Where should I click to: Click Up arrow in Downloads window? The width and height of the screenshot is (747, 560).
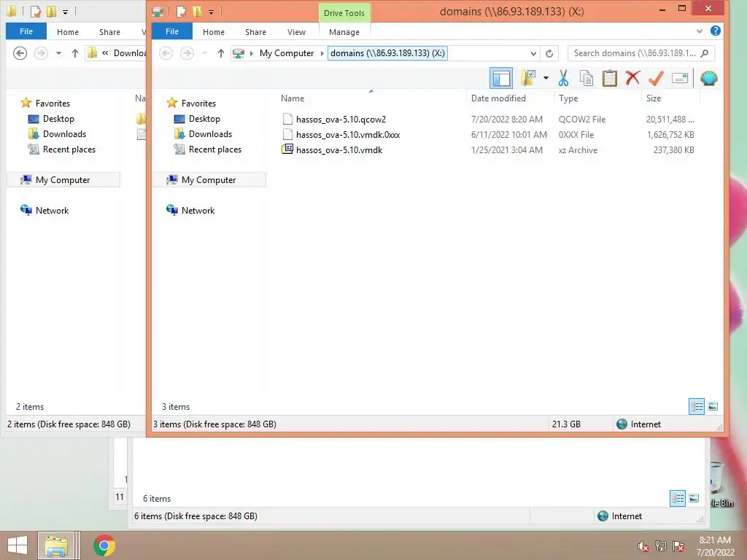point(75,53)
